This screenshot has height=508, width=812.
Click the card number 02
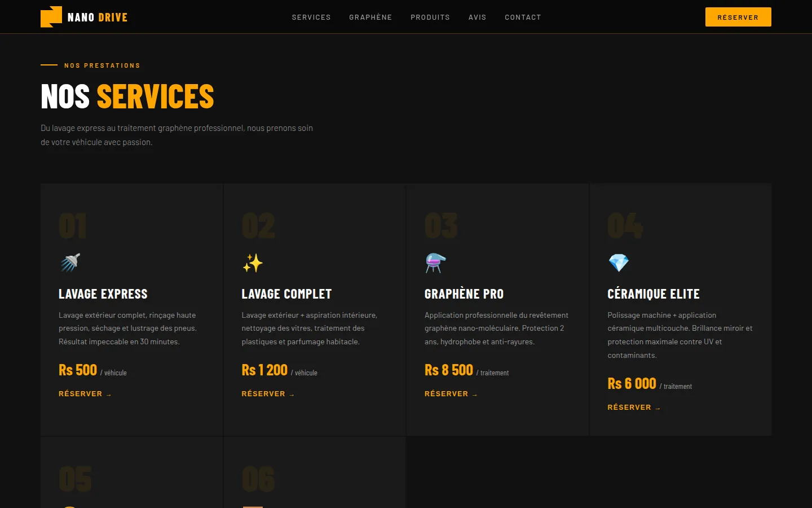pyautogui.click(x=258, y=226)
